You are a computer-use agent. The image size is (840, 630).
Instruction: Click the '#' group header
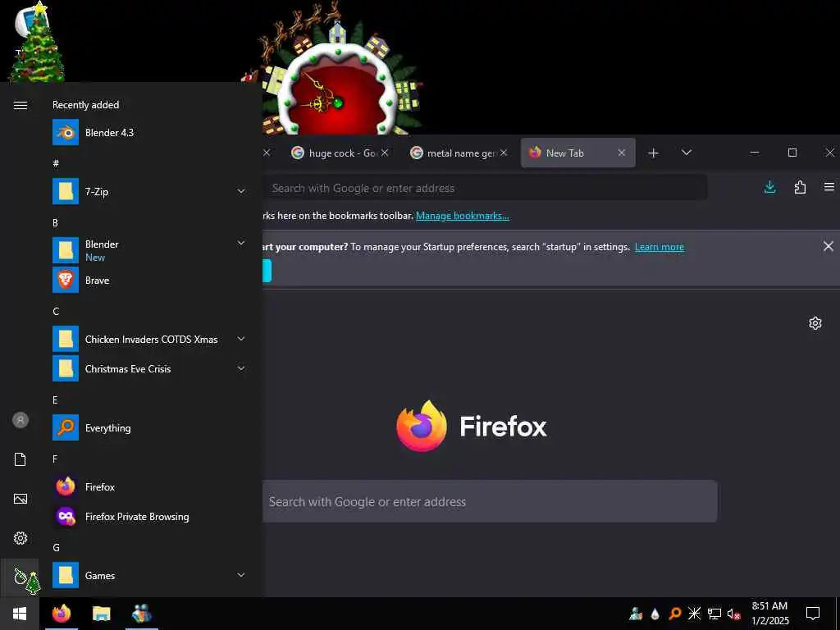pyautogui.click(x=56, y=163)
